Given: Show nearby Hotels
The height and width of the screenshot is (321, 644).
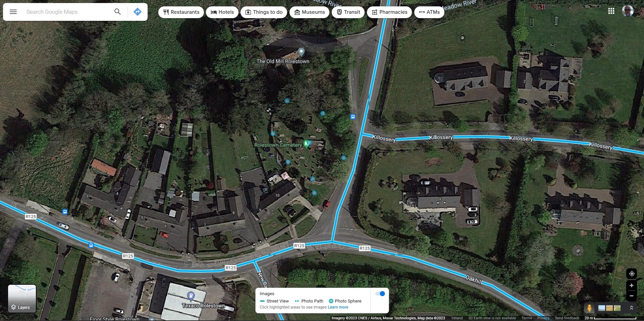Looking at the screenshot, I should click(x=222, y=12).
